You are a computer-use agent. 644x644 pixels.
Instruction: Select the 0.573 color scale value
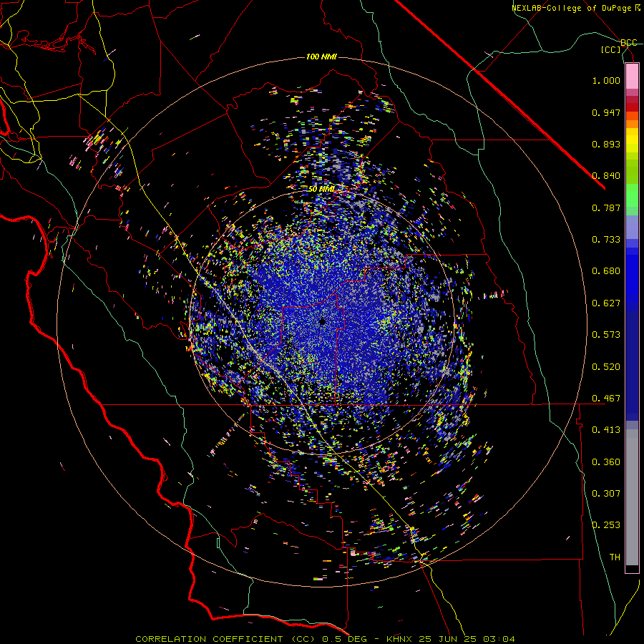(606, 335)
